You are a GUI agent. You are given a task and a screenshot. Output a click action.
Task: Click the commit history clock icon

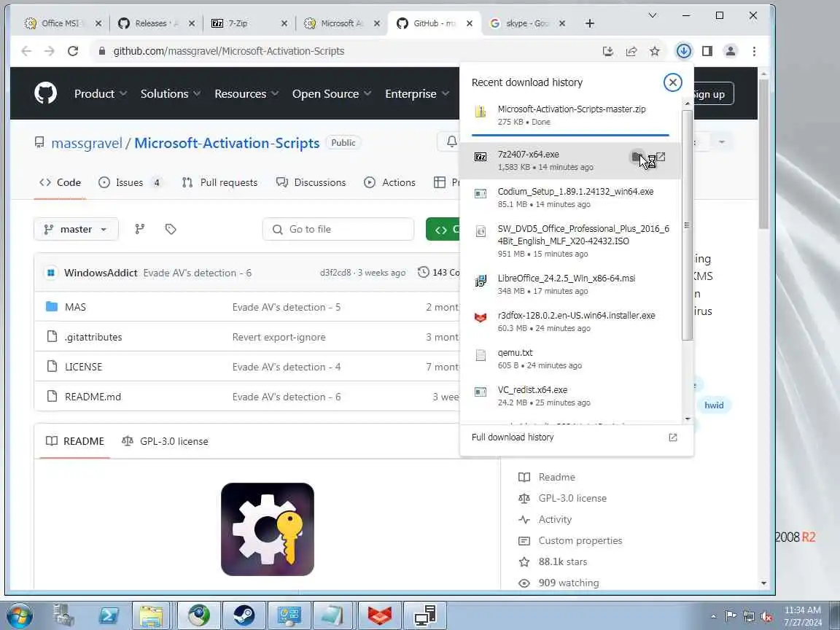(x=424, y=272)
